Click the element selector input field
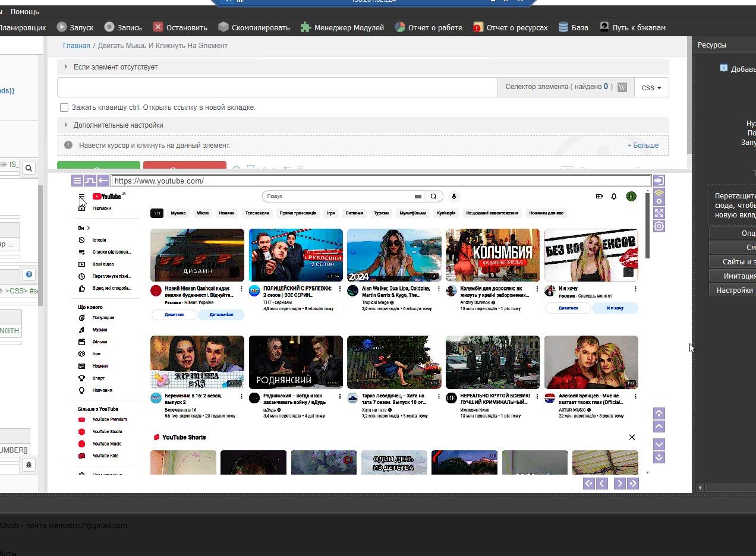This screenshot has height=556, width=756. pyautogui.click(x=277, y=87)
